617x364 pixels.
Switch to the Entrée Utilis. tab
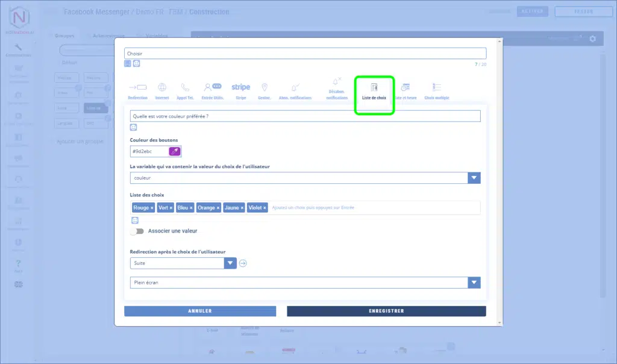[212, 90]
